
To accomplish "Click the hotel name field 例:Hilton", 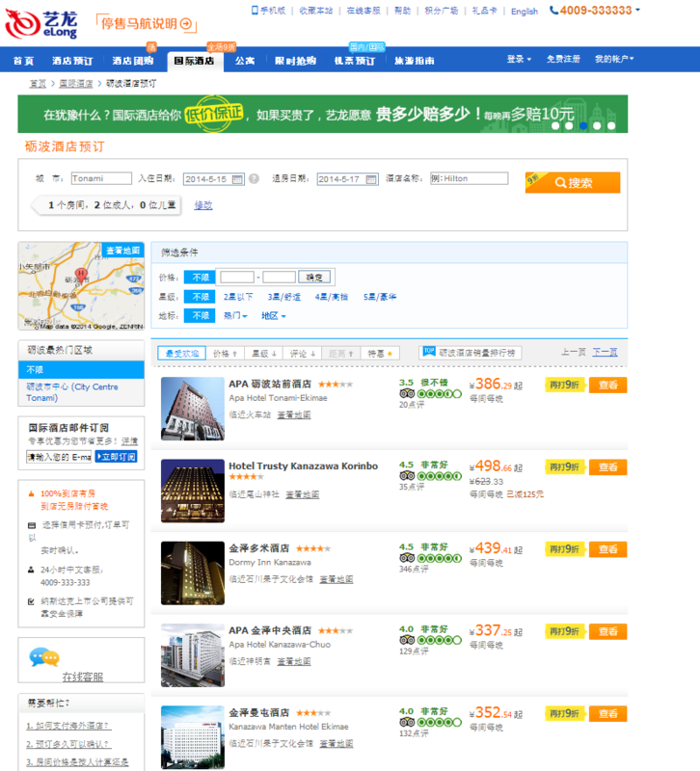I will coord(469,178).
